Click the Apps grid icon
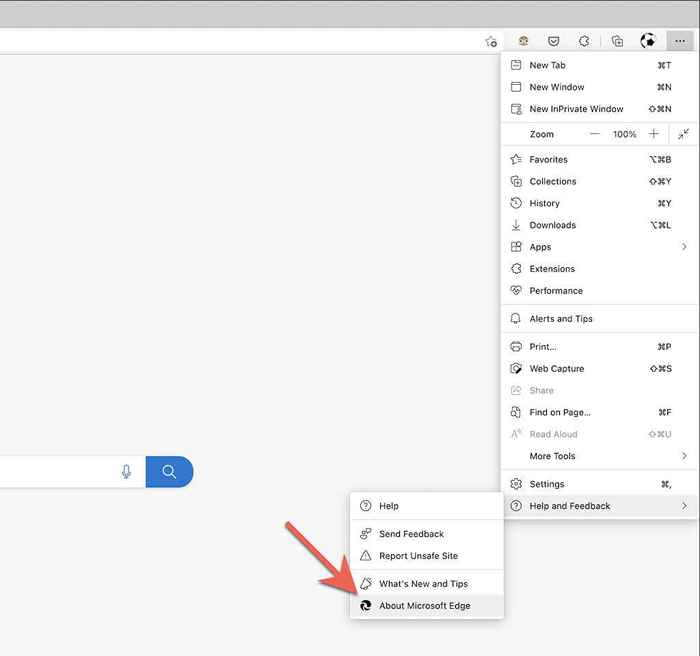700x656 pixels. 516,247
